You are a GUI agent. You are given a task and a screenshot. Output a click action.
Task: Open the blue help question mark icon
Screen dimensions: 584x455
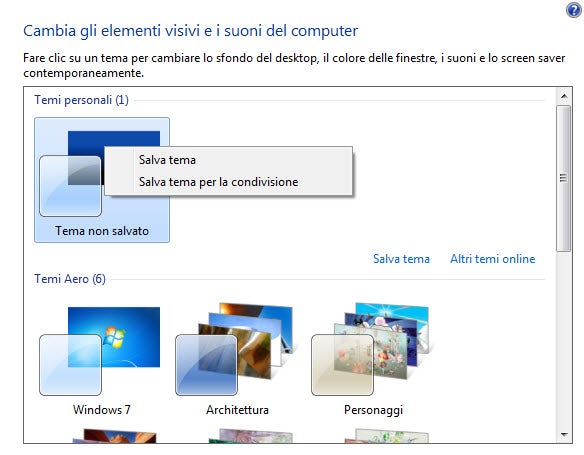574,10
